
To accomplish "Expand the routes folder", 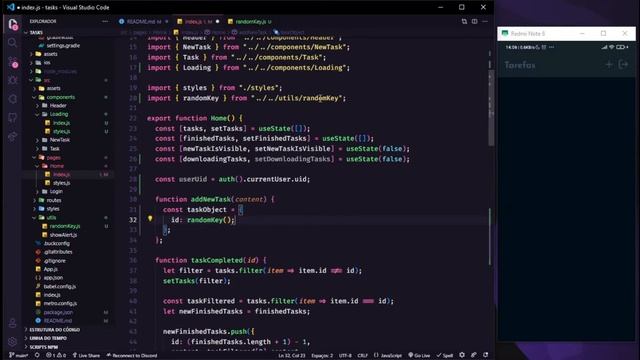I will [53, 200].
